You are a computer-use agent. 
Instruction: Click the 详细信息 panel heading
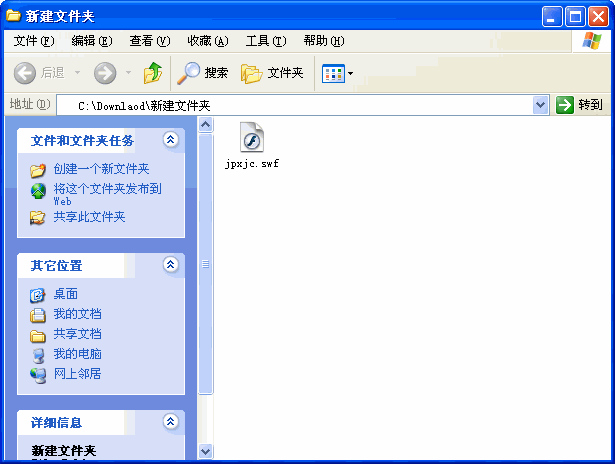(x=56, y=422)
